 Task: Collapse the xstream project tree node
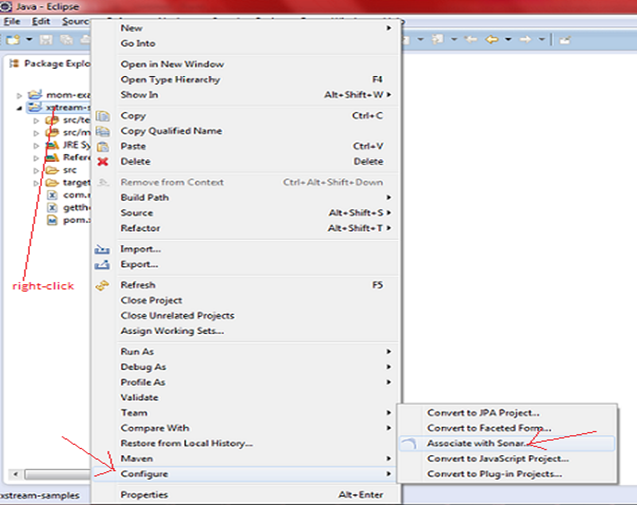point(19,108)
